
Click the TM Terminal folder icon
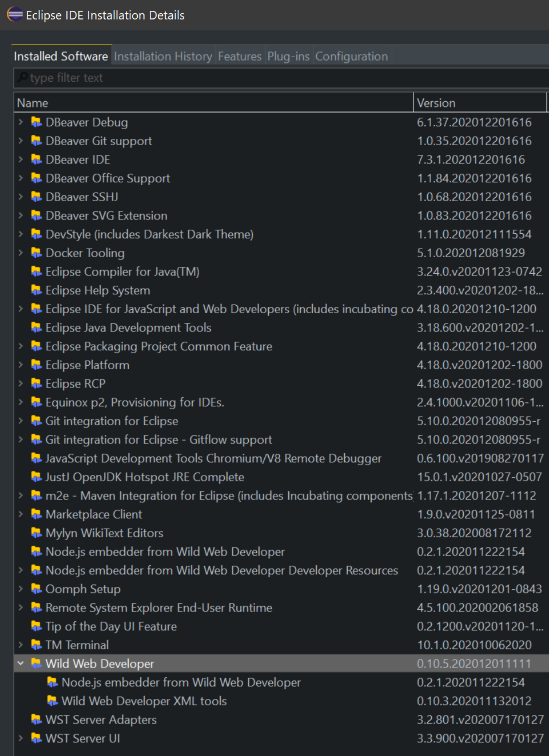click(x=36, y=645)
